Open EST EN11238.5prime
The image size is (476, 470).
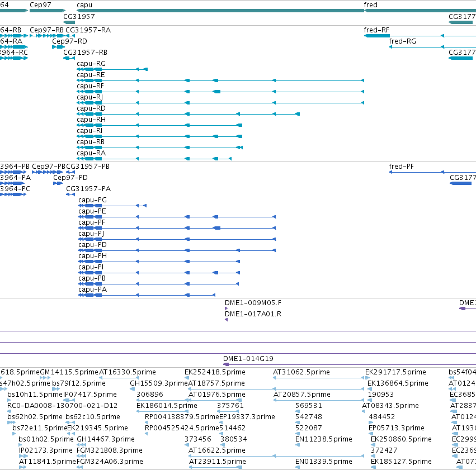coord(324,439)
